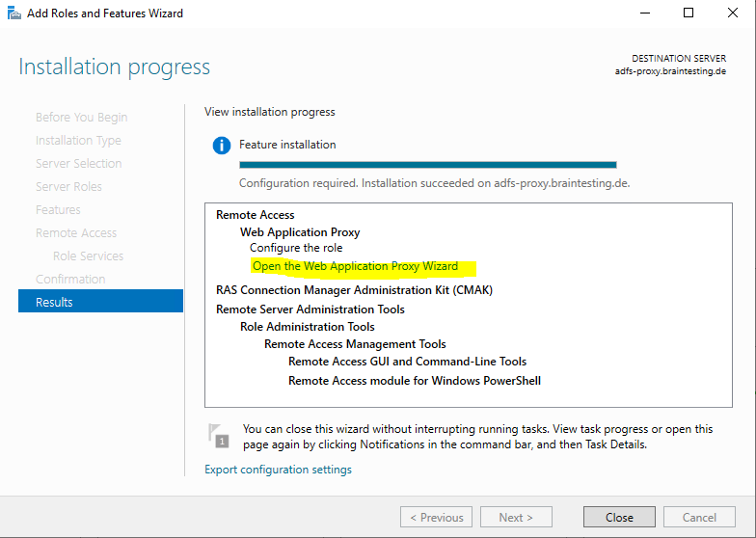The image size is (756, 538).
Task: Click the notifications flag icon
Action: tap(218, 436)
